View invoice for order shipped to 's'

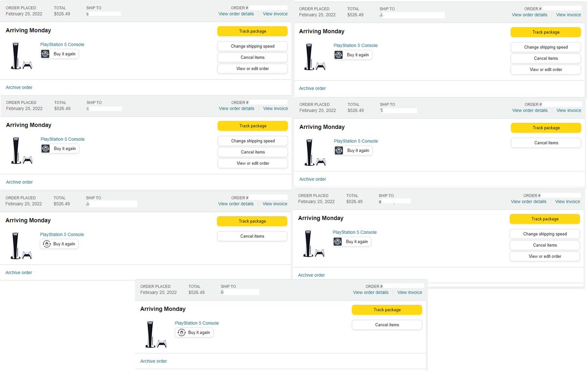(x=275, y=14)
